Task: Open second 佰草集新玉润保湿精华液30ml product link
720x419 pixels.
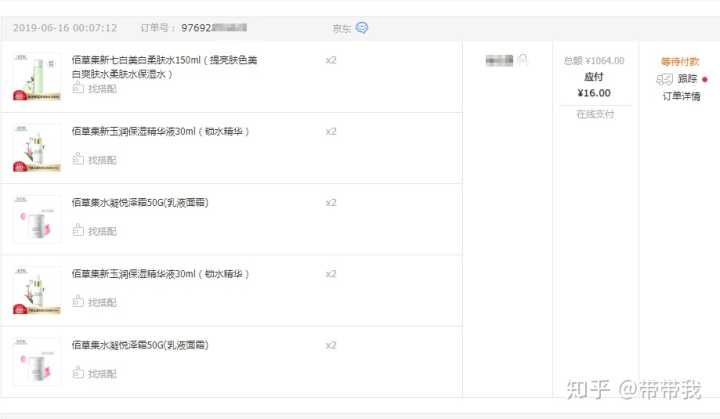Action: [160, 274]
